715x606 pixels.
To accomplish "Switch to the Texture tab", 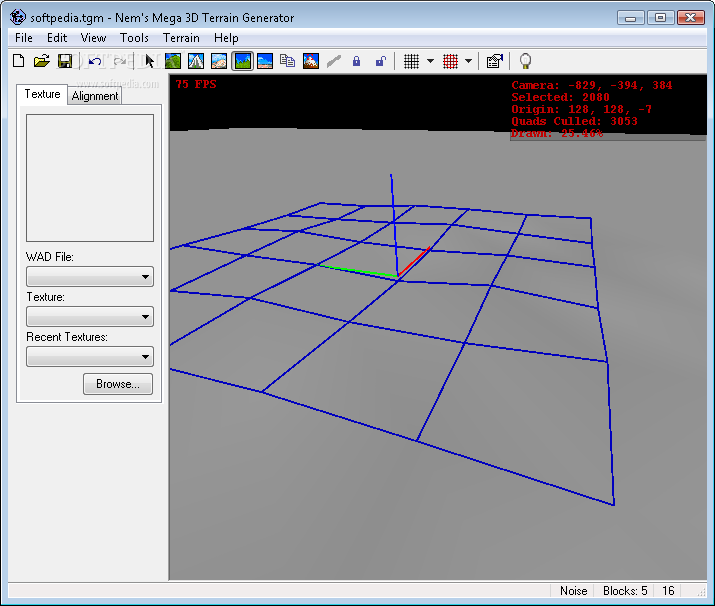I will click(42, 94).
